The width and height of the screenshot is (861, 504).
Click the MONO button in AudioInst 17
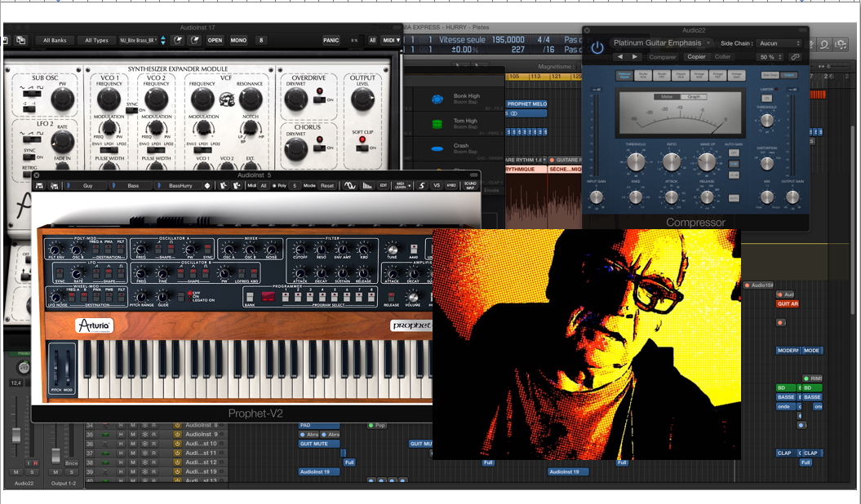[238, 40]
